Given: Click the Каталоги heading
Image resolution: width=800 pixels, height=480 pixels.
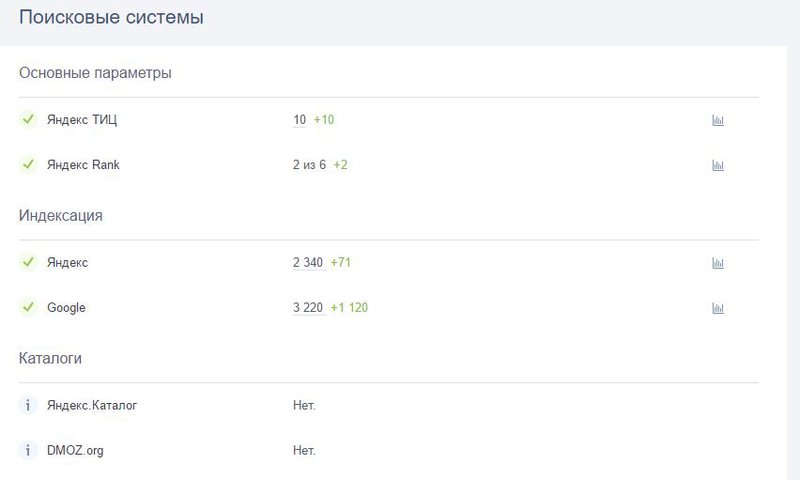Looking at the screenshot, I should pyautogui.click(x=50, y=357).
